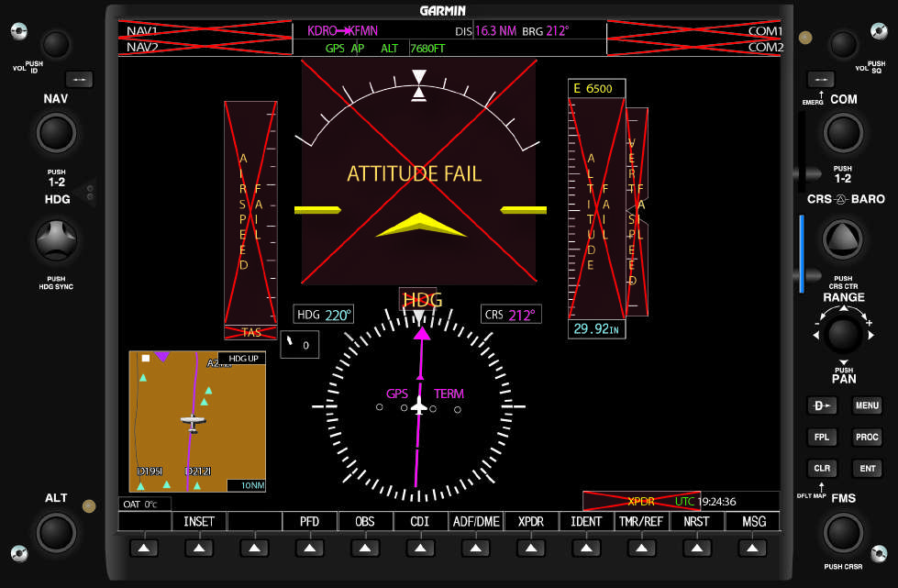Click arrow softkey beneath MSG label
Viewport: 898px width, 588px height.
[x=752, y=549]
